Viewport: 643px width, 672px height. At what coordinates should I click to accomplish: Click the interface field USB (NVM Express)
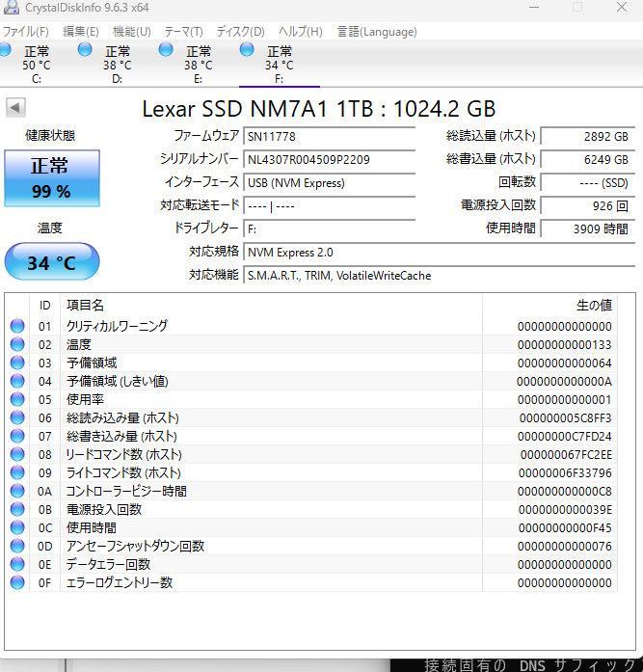329,183
